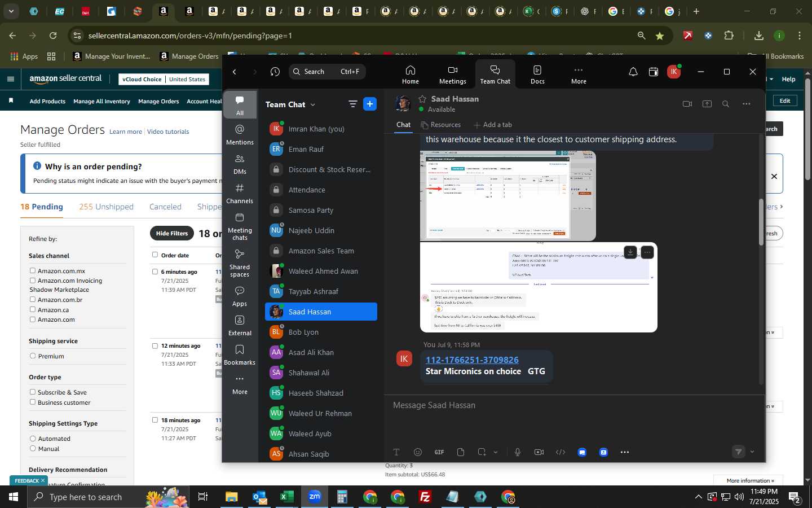
Task: Open Zoom More menu in top bar
Action: (579, 74)
